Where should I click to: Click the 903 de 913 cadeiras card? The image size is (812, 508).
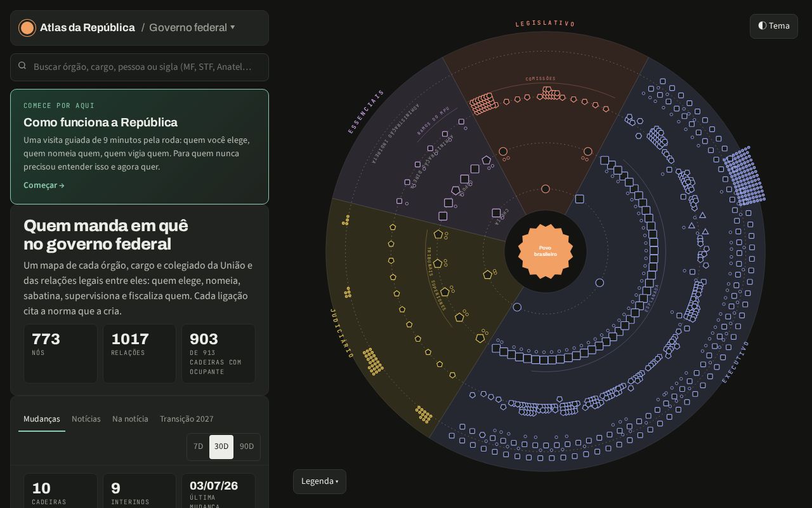click(218, 354)
